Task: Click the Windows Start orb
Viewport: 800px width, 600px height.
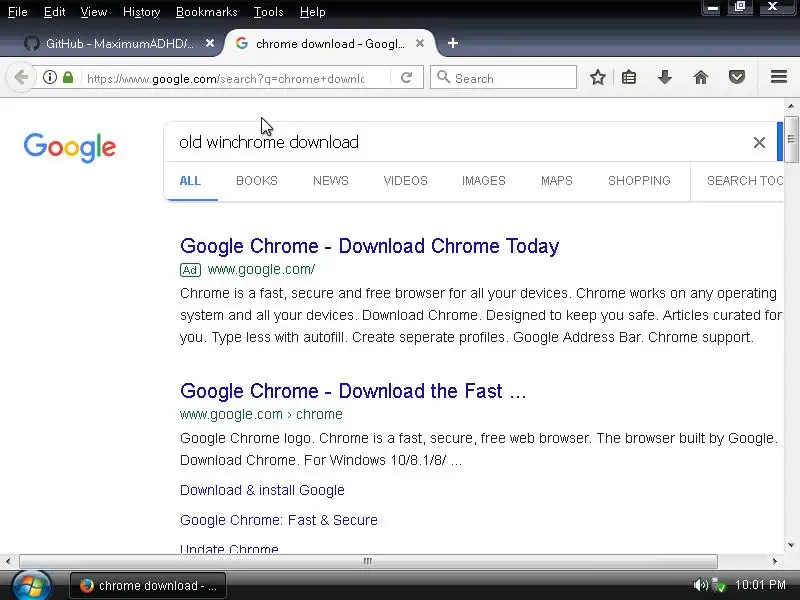Action: point(31,586)
